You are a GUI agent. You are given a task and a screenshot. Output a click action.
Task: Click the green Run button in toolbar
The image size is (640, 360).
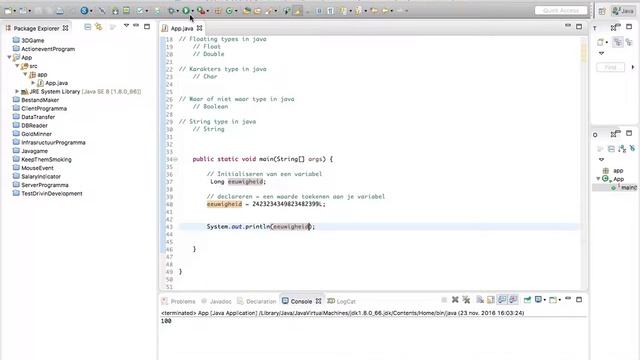click(186, 11)
